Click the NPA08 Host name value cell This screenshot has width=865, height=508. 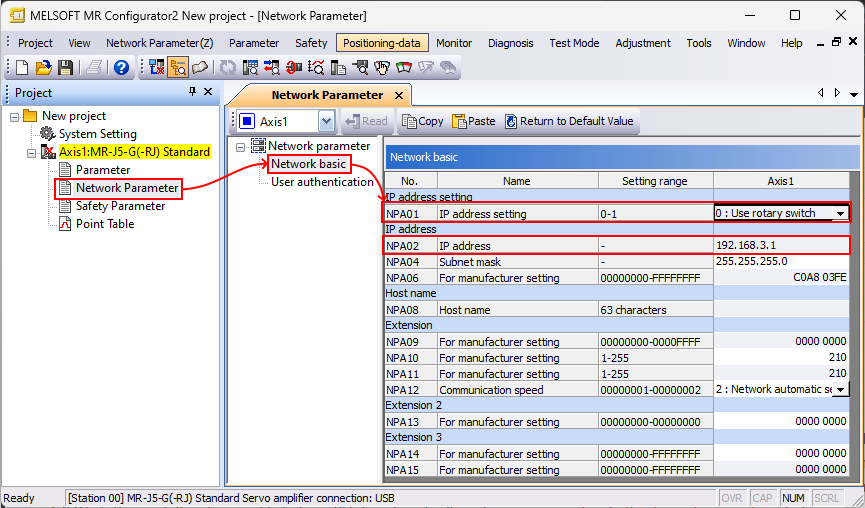click(x=781, y=309)
